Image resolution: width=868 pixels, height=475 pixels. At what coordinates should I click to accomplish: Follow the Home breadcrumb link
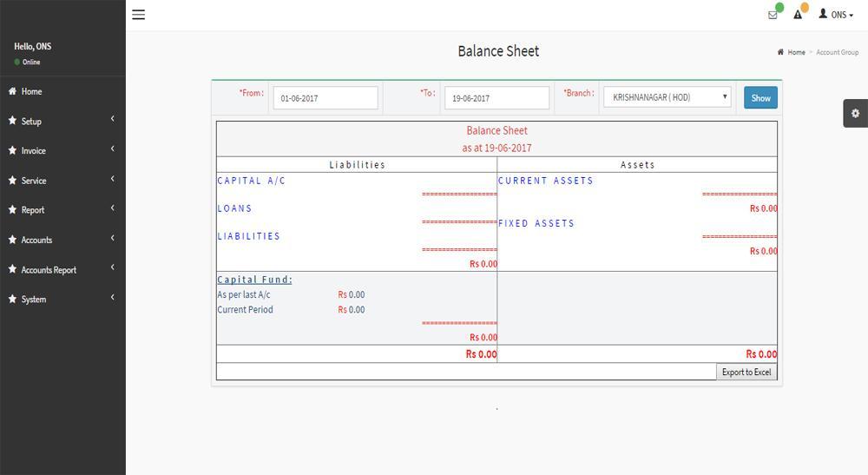click(x=796, y=52)
